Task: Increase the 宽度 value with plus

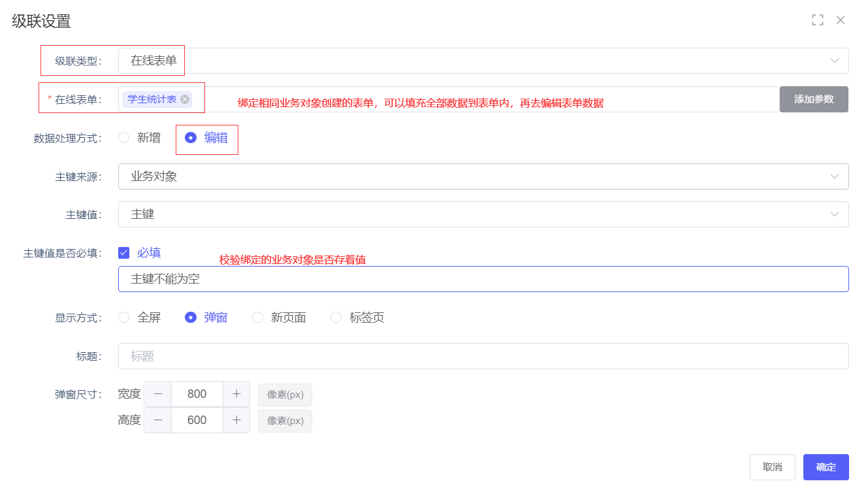Action: pos(236,394)
